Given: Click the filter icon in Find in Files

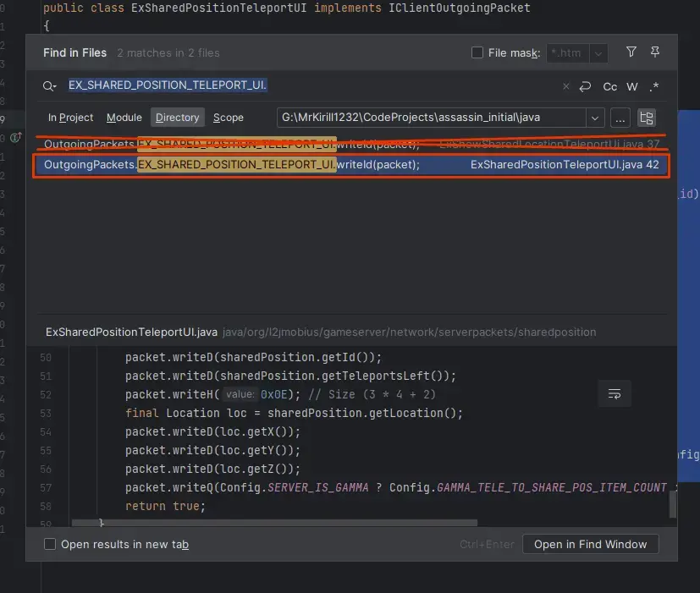Looking at the screenshot, I should (x=631, y=52).
